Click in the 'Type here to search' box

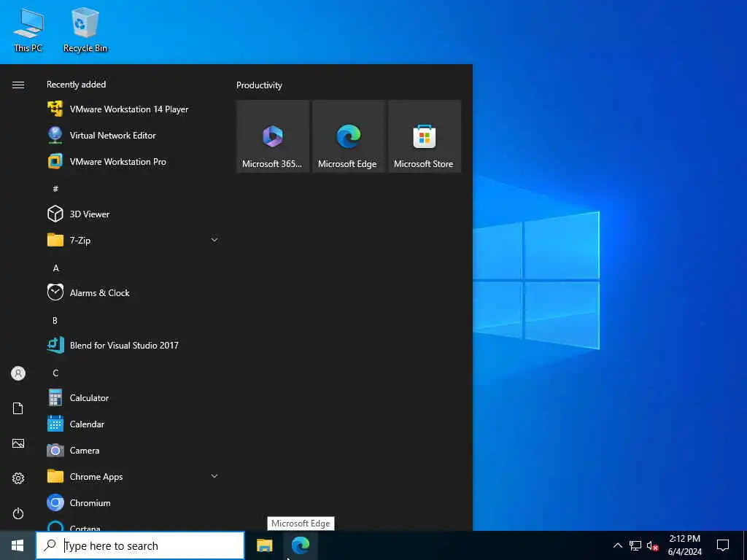[x=140, y=545]
